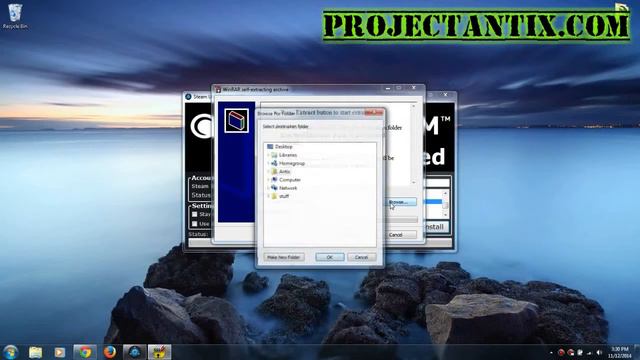This screenshot has width=640, height=360.
Task: Click the Steam logo in the window title bar
Action: pyautogui.click(x=188, y=97)
